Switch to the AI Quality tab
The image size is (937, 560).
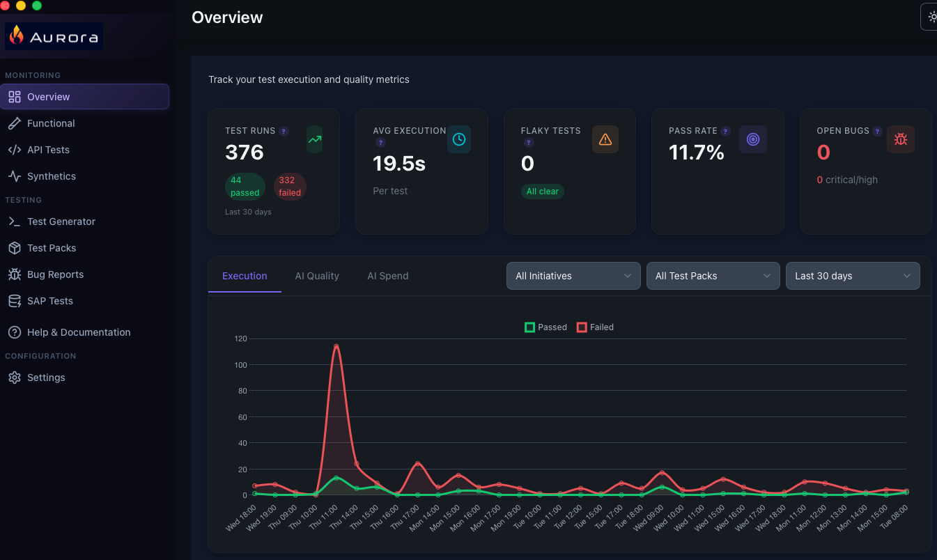click(x=317, y=276)
